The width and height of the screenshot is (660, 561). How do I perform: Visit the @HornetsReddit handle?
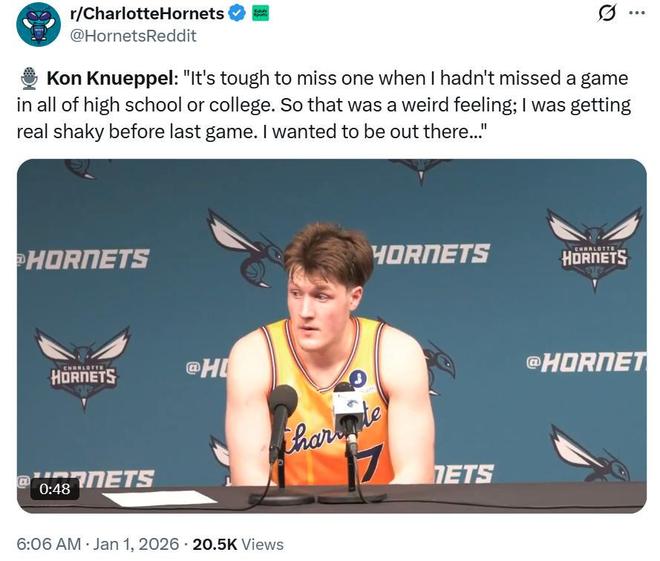[132, 36]
